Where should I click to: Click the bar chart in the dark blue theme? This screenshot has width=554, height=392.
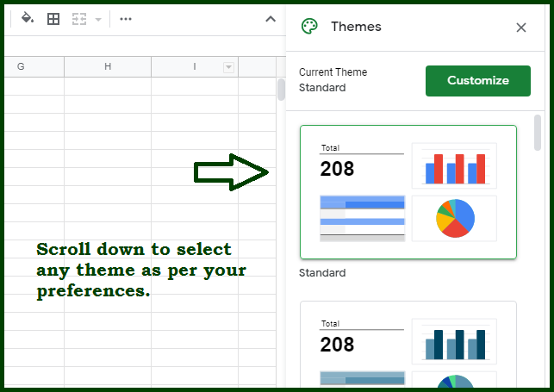[x=454, y=341]
